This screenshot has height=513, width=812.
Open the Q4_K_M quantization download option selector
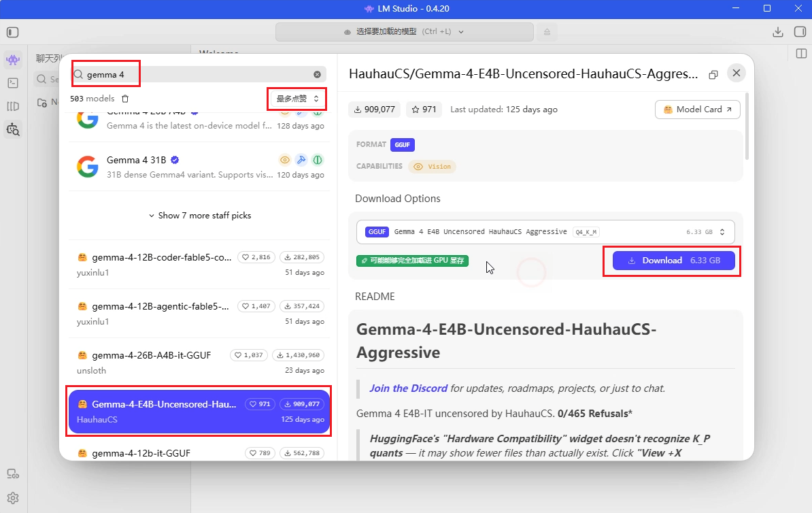coord(545,232)
